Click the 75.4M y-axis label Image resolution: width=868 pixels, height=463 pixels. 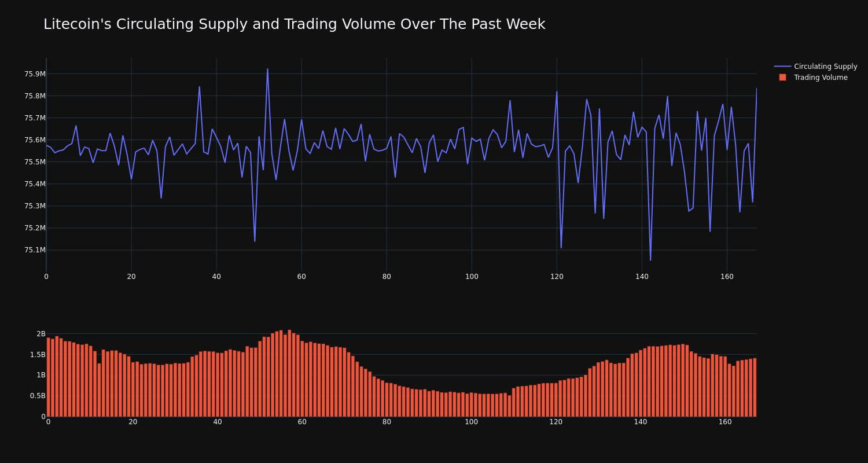35,184
